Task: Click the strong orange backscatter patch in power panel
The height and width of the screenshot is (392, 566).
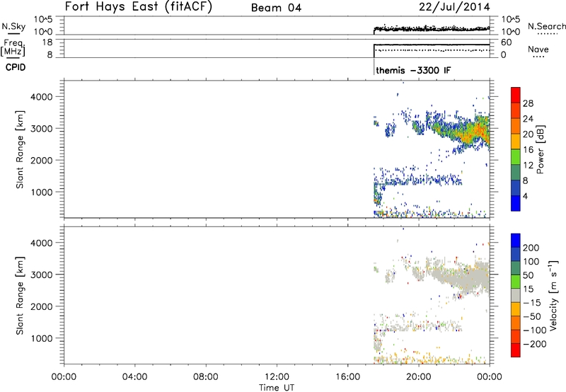Action: click(473, 134)
